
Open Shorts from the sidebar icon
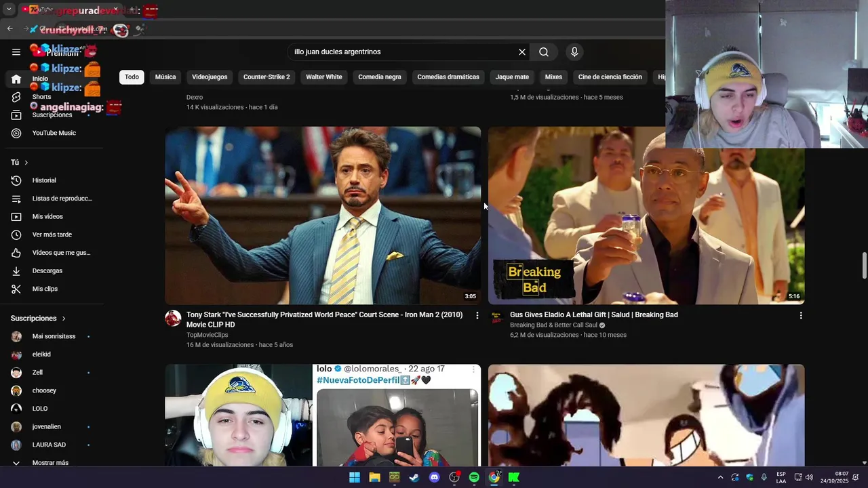point(16,97)
